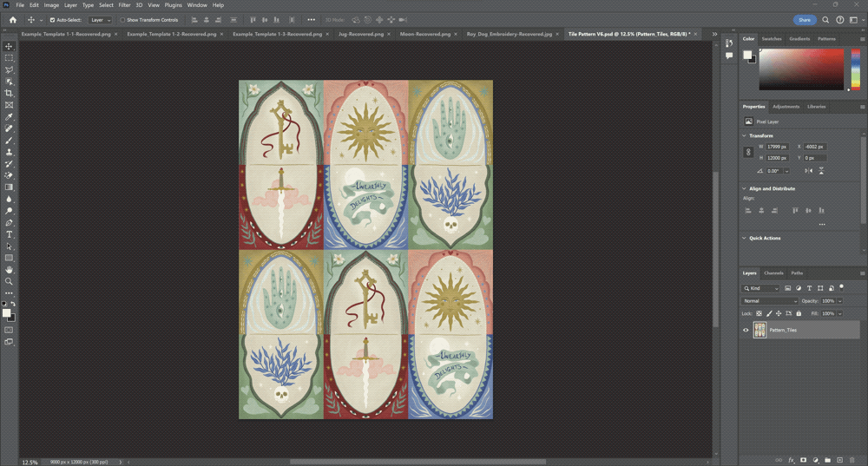Open the Normal blend mode dropdown
Image resolution: width=868 pixels, height=466 pixels.
pos(769,301)
